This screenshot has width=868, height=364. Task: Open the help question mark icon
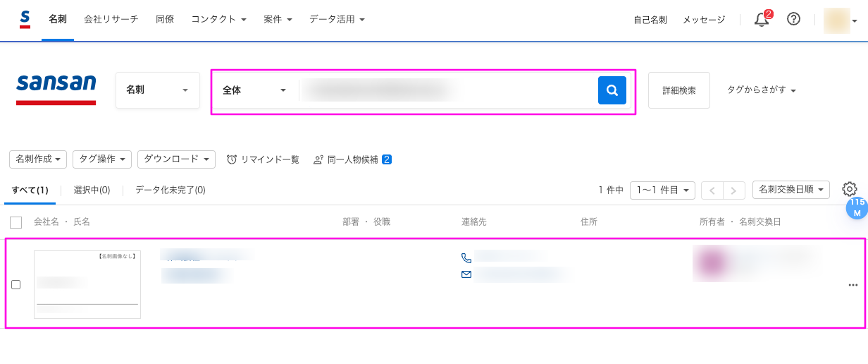tap(793, 20)
